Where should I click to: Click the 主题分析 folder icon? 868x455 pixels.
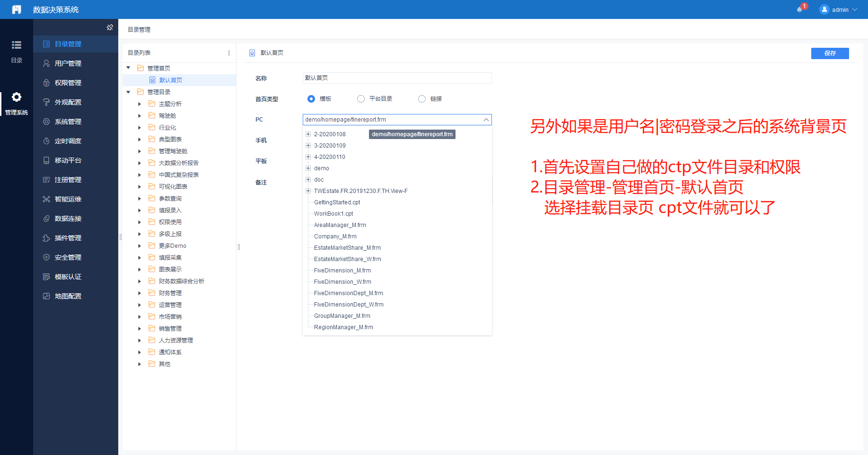click(x=152, y=104)
